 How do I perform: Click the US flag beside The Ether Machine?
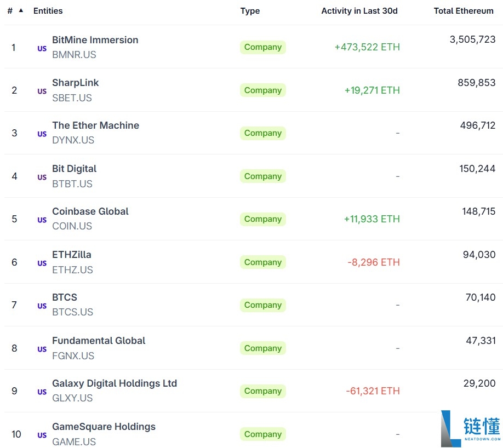point(42,134)
